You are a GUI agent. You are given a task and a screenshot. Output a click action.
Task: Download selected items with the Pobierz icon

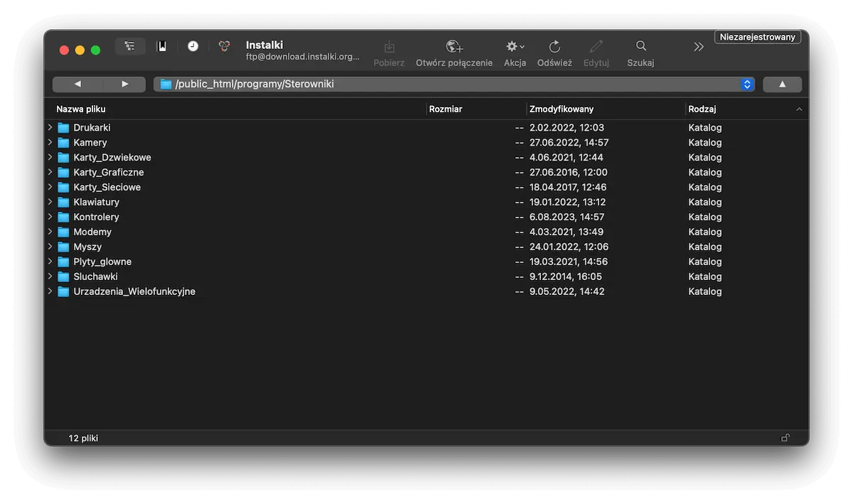coord(388,51)
